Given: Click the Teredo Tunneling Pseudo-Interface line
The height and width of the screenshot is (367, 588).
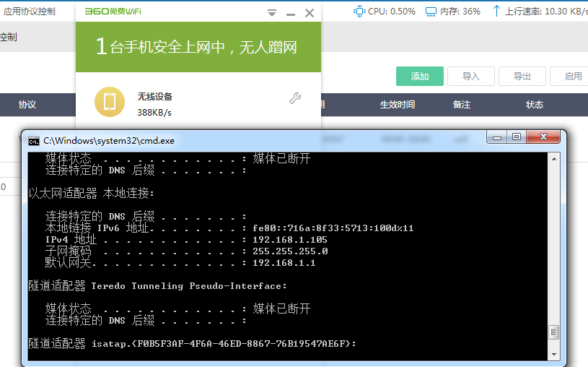Looking at the screenshot, I should tap(157, 286).
